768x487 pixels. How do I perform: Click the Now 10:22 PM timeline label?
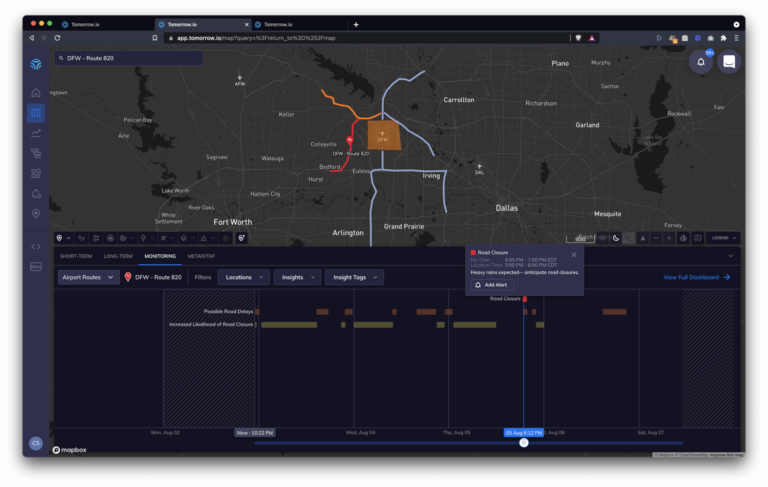point(255,433)
